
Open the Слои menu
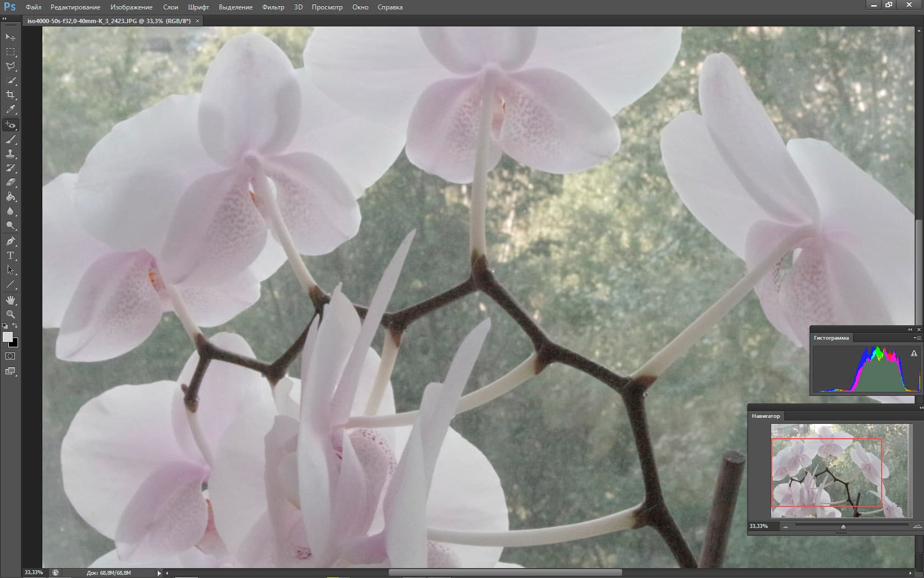[170, 7]
